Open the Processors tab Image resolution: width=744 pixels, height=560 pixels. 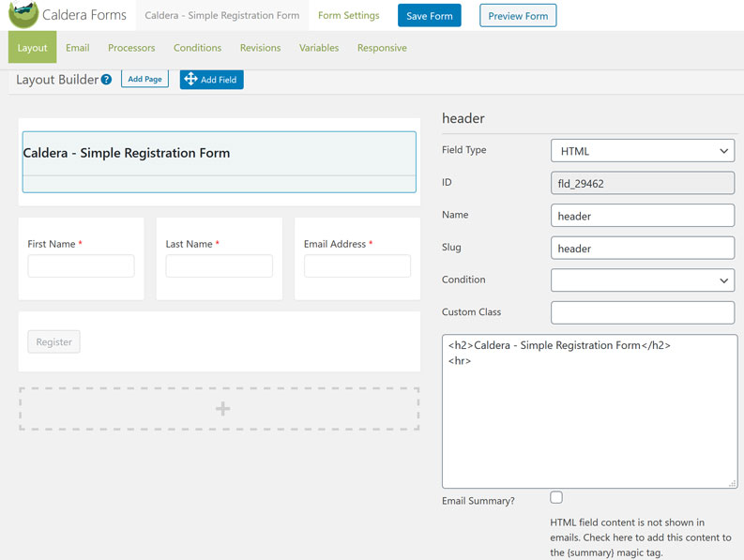coord(131,48)
